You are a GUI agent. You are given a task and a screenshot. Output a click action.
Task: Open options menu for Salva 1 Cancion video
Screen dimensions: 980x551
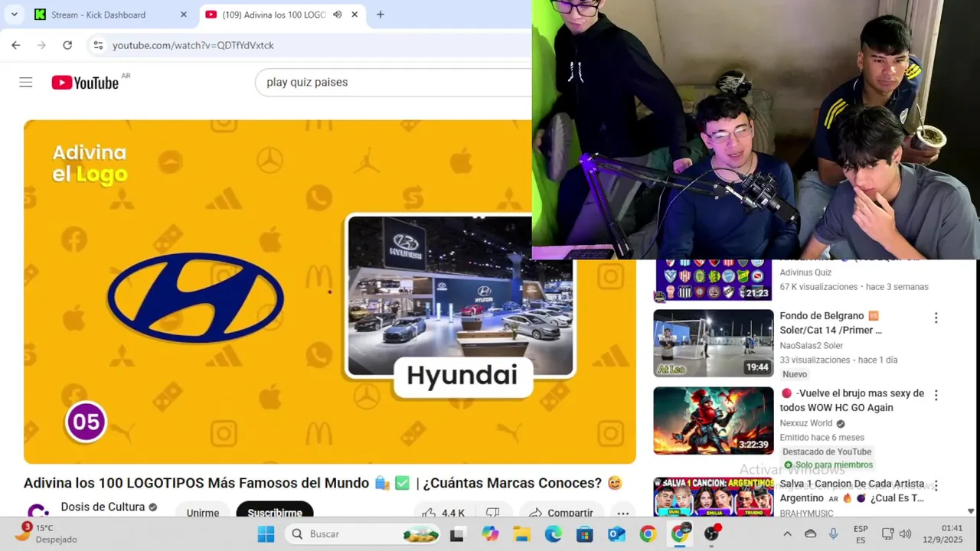pyautogui.click(x=936, y=485)
